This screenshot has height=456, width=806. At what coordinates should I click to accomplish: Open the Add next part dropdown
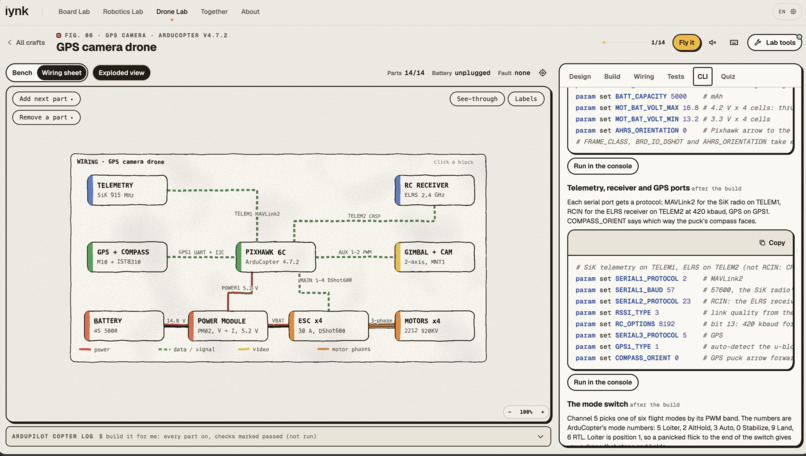[x=46, y=99]
